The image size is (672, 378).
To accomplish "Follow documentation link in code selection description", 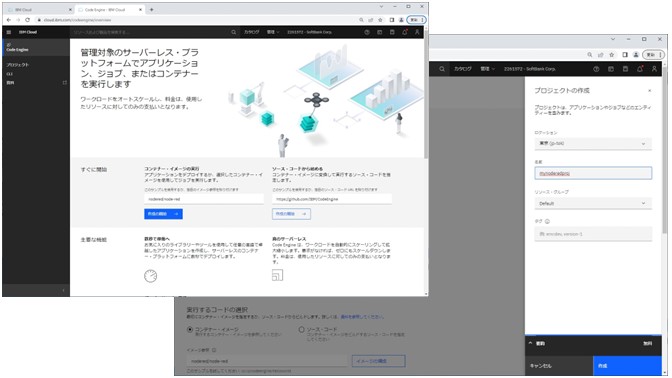I will (x=362, y=317).
